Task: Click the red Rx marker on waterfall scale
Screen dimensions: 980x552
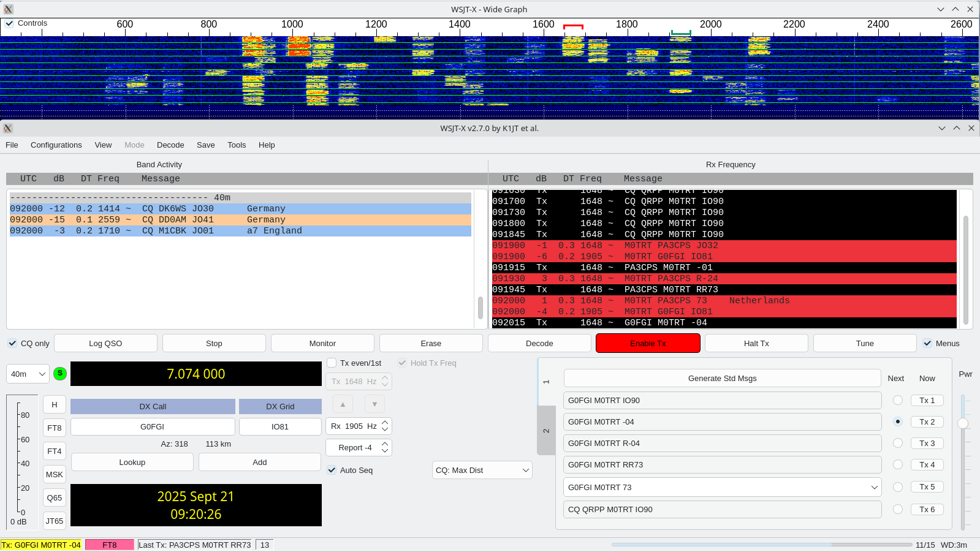Action: [573, 27]
